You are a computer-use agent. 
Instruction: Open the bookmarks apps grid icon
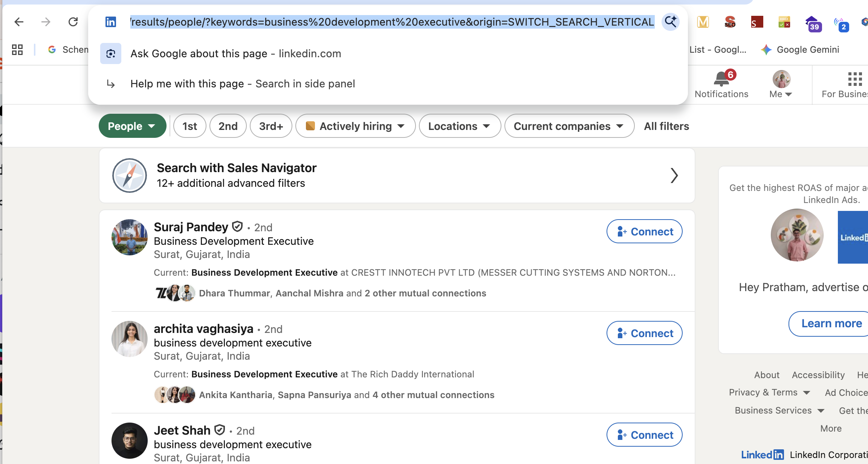(x=17, y=50)
